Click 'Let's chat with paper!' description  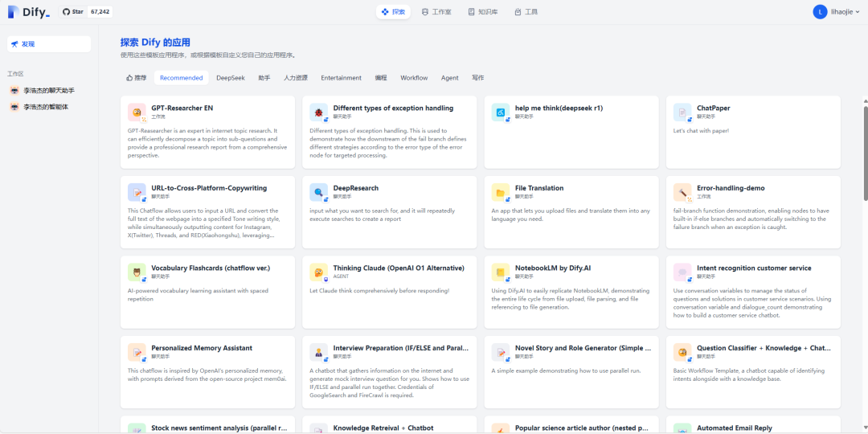click(x=702, y=131)
